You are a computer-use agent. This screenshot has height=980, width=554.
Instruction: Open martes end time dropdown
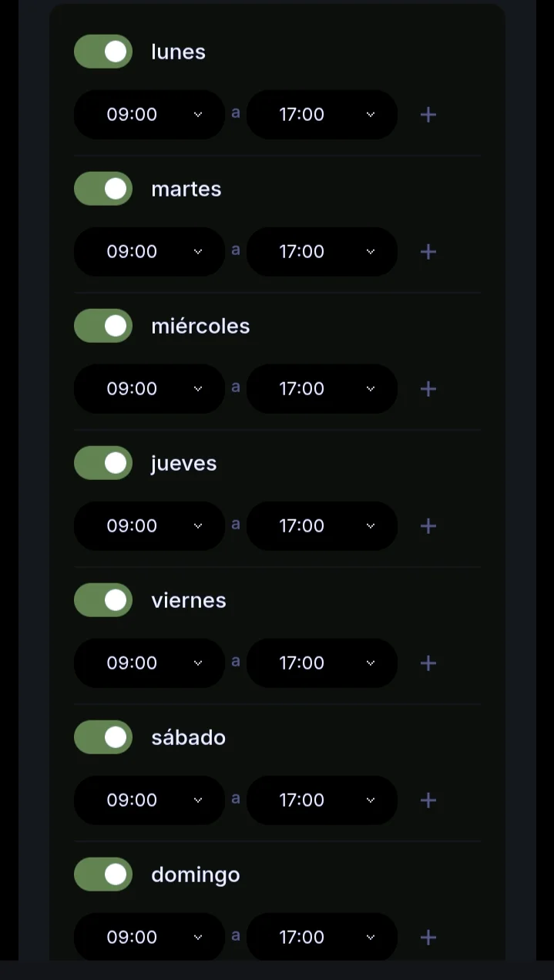(x=322, y=252)
